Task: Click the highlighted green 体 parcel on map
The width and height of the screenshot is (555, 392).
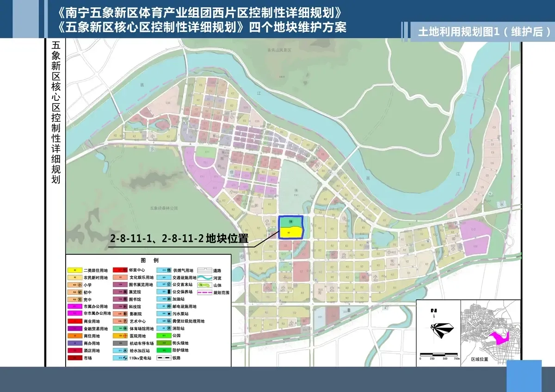Action: coord(290,222)
